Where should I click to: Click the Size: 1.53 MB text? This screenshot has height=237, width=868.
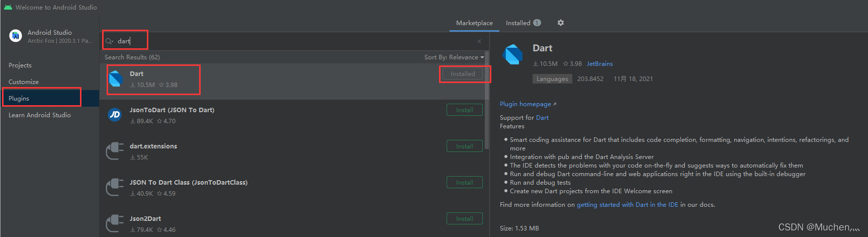point(519,228)
